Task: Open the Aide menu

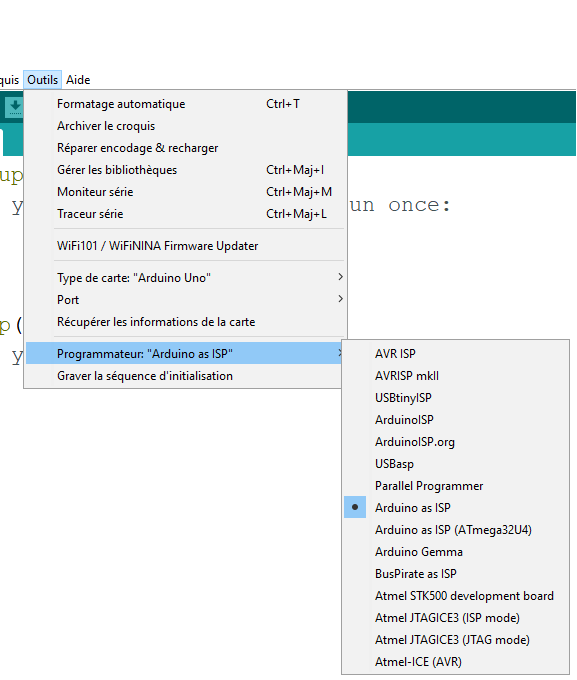Action: [x=78, y=80]
